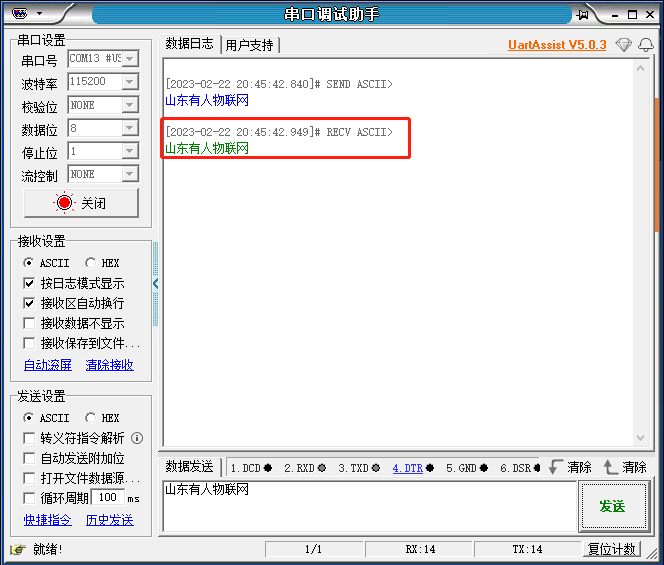This screenshot has width=664, height=565.
Task: Enable 循环周期 checkbox
Action: [x=29, y=498]
